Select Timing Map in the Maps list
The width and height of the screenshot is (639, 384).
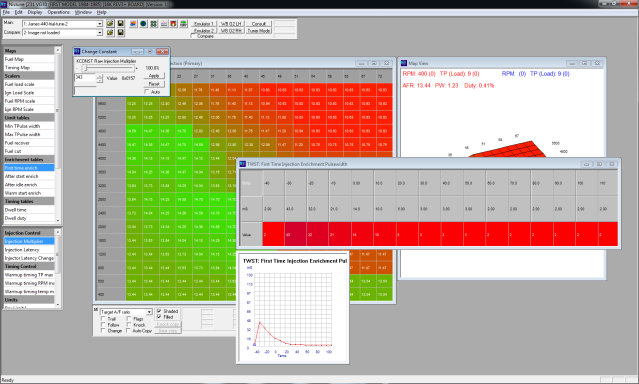pos(29,68)
